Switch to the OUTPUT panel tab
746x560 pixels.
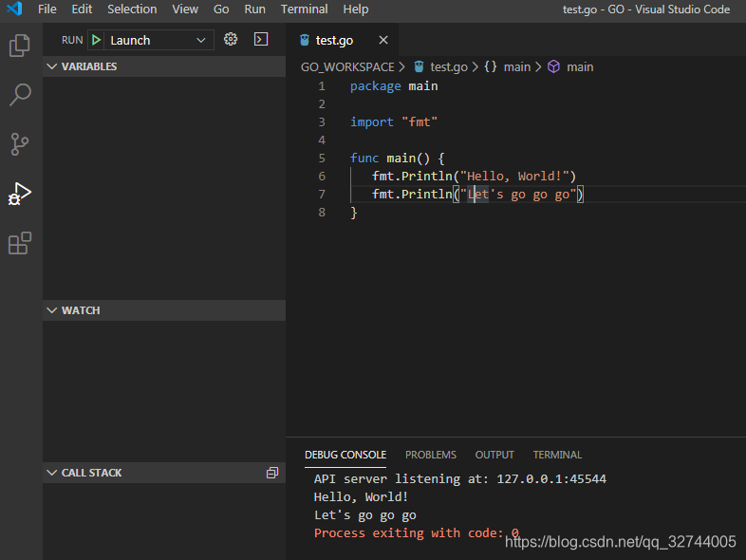(x=494, y=455)
